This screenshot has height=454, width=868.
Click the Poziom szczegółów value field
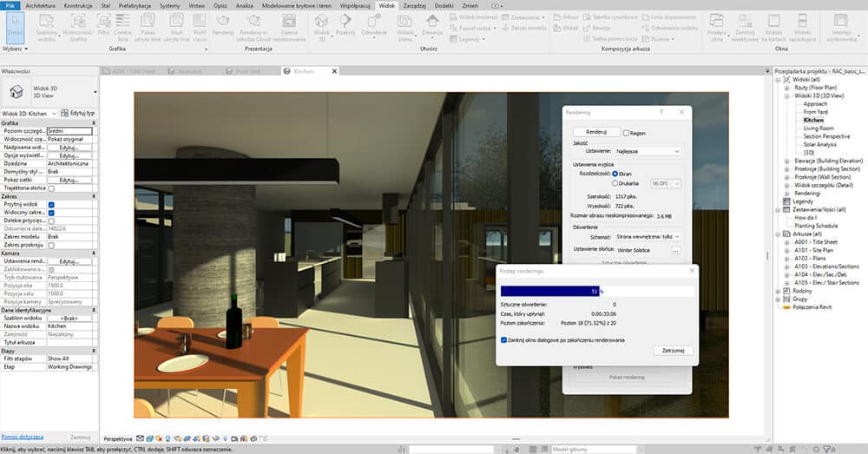pos(69,131)
